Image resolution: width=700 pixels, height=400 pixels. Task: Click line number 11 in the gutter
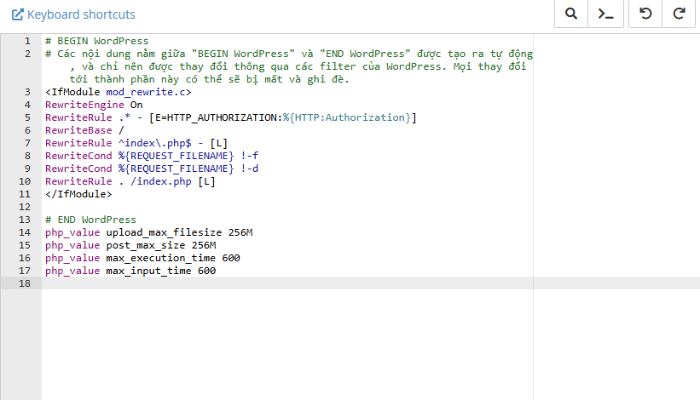click(x=26, y=194)
